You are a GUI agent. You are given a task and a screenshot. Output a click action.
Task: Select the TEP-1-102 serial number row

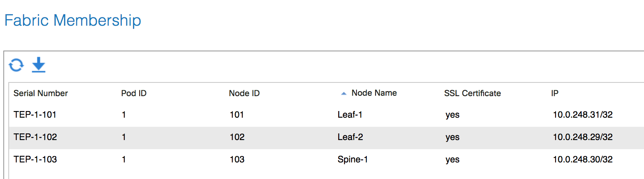coord(327,137)
